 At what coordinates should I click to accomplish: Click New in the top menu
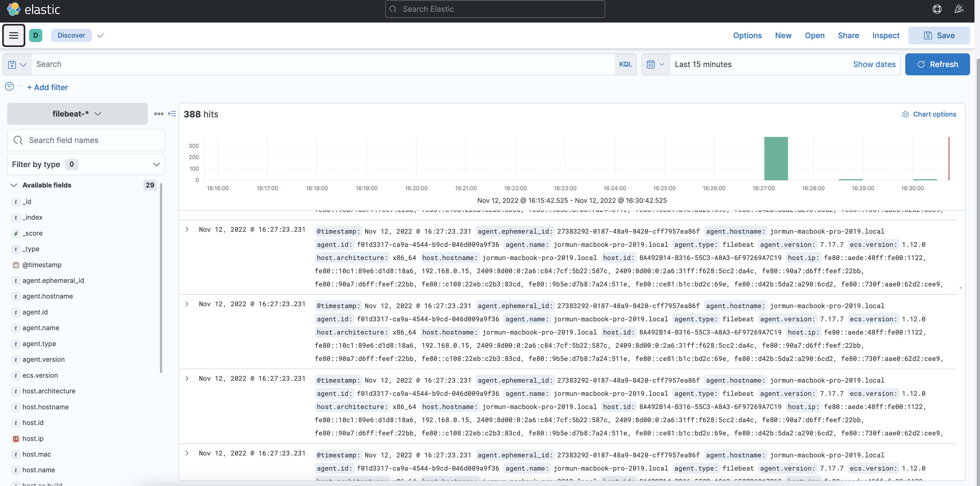[x=783, y=35]
